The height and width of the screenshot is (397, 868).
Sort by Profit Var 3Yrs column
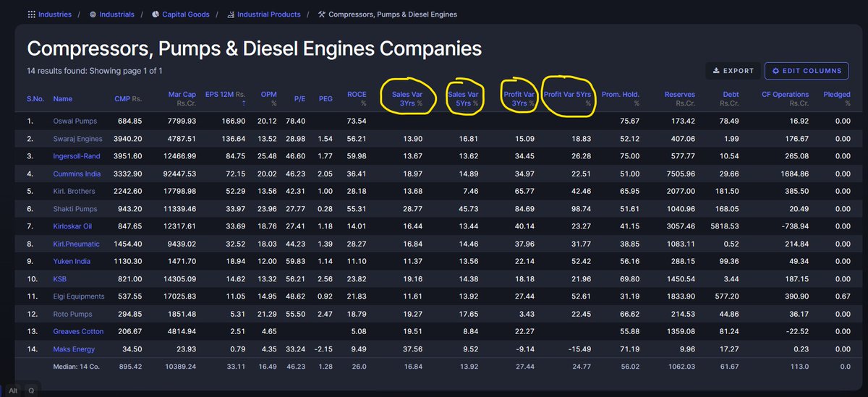(x=519, y=99)
